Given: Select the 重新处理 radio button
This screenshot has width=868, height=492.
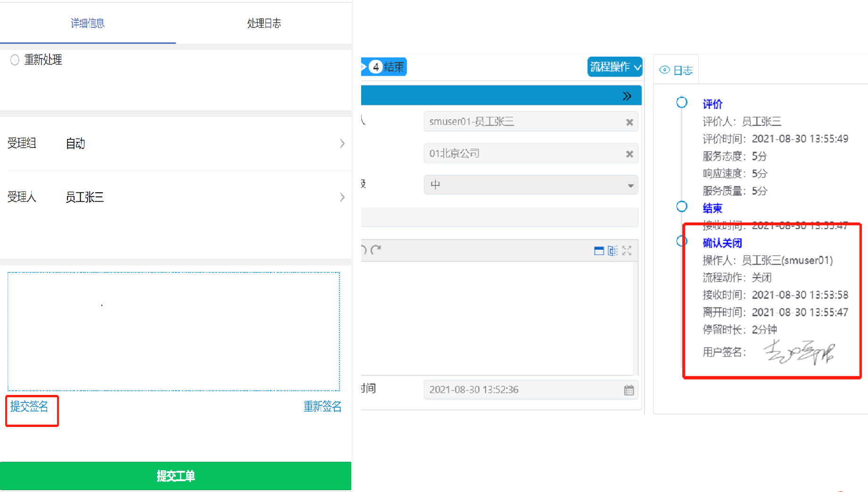Looking at the screenshot, I should click(x=15, y=60).
